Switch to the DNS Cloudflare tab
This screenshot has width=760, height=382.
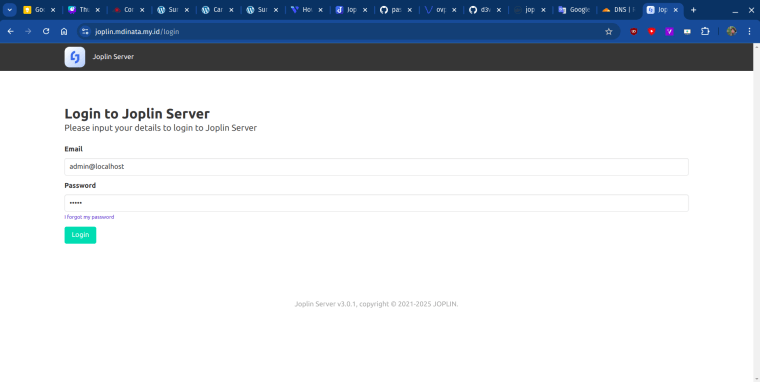pos(618,10)
